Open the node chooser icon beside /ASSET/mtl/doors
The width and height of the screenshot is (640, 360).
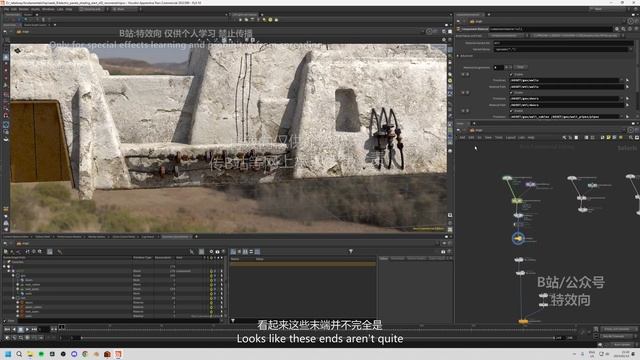(x=628, y=105)
